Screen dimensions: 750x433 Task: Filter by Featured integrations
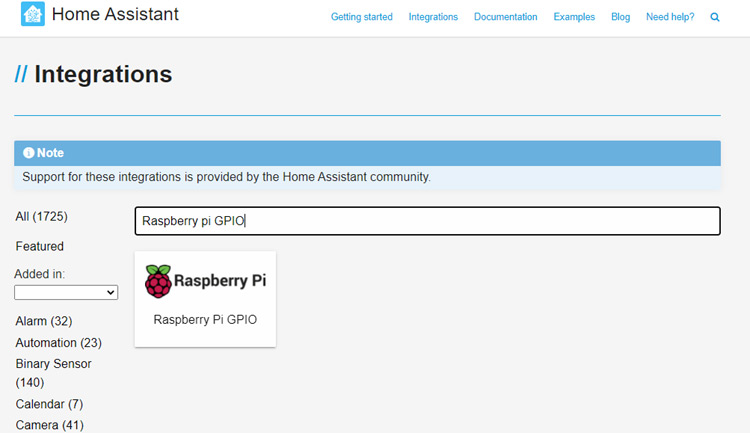[x=40, y=246]
